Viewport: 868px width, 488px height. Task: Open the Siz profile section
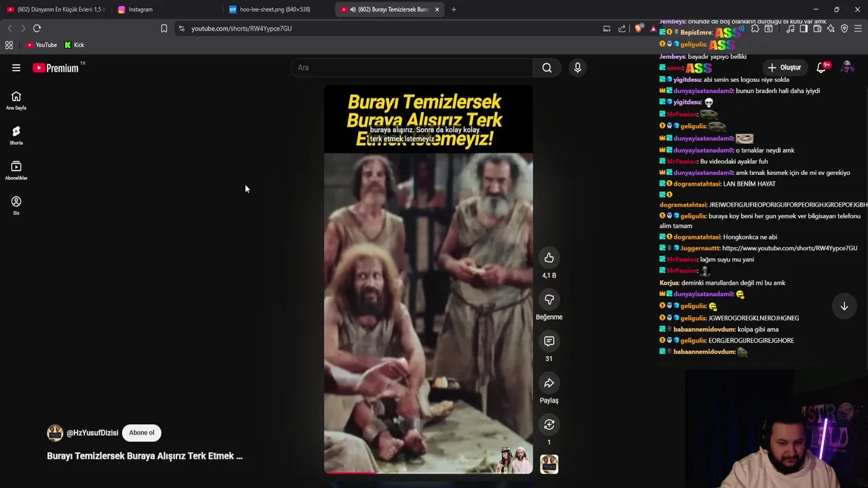point(16,205)
